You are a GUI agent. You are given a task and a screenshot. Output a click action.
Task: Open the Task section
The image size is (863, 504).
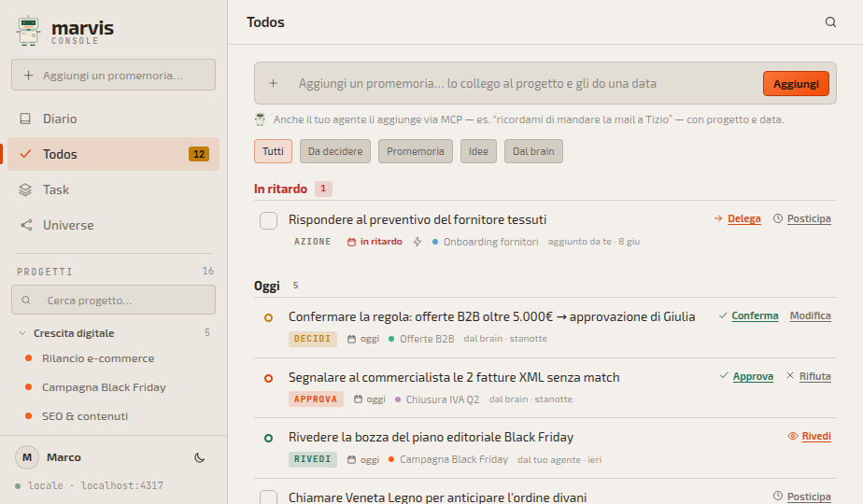(x=113, y=189)
